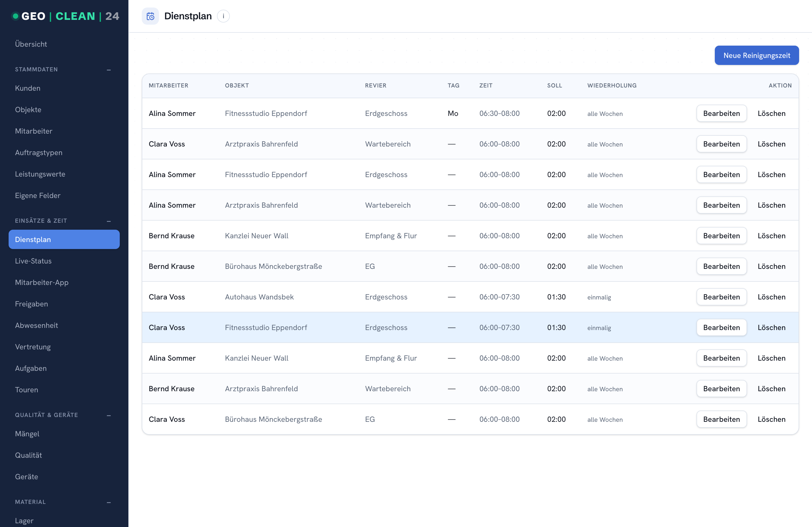Edit Clara Voss Fitnessstudio Eppendorf entry
812x527 pixels.
click(x=721, y=327)
